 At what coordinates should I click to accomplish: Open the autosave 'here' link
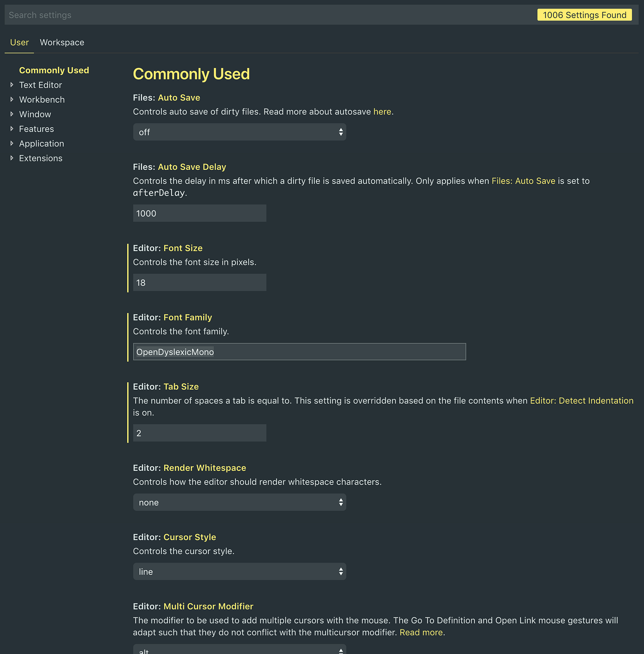382,112
